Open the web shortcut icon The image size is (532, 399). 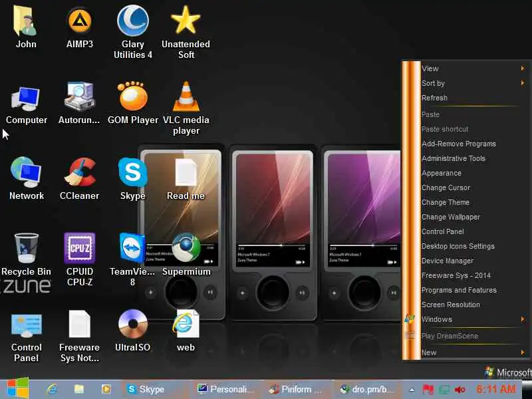186,324
